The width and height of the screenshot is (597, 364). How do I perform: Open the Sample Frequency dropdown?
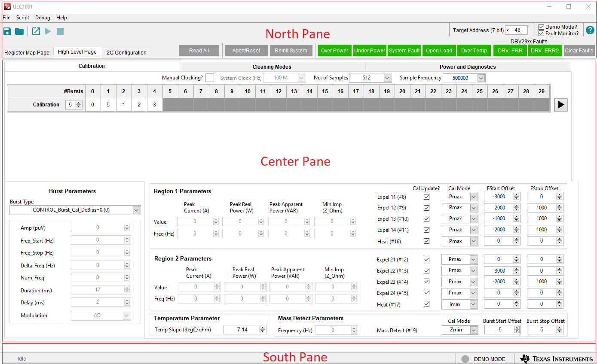click(x=481, y=78)
